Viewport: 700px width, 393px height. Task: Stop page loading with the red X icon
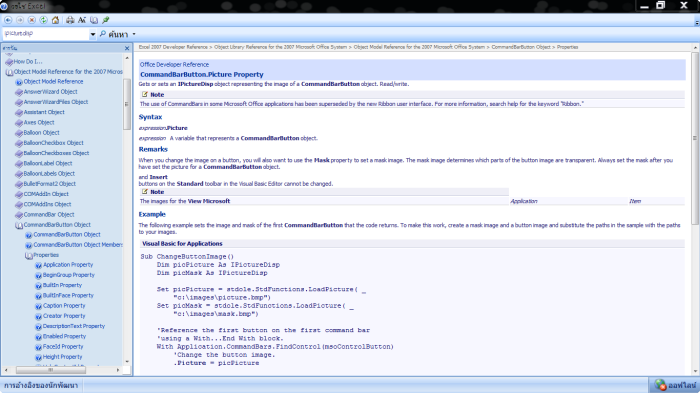[x=32, y=20]
